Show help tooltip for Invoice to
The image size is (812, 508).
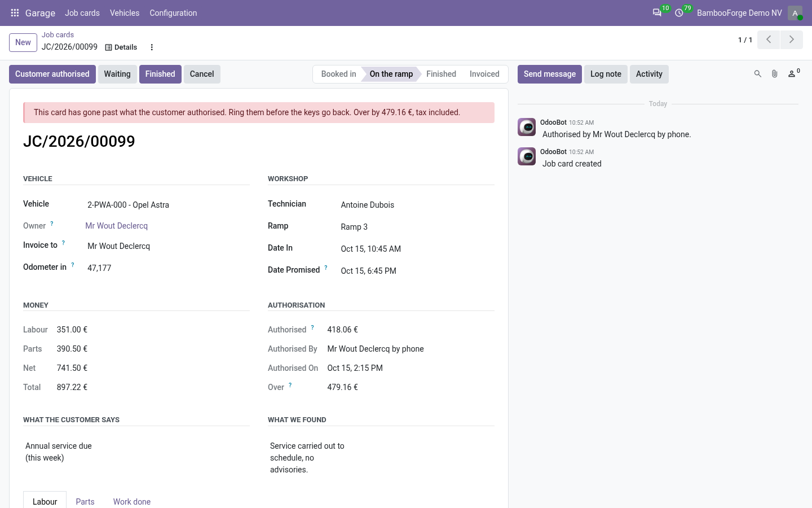pos(63,243)
